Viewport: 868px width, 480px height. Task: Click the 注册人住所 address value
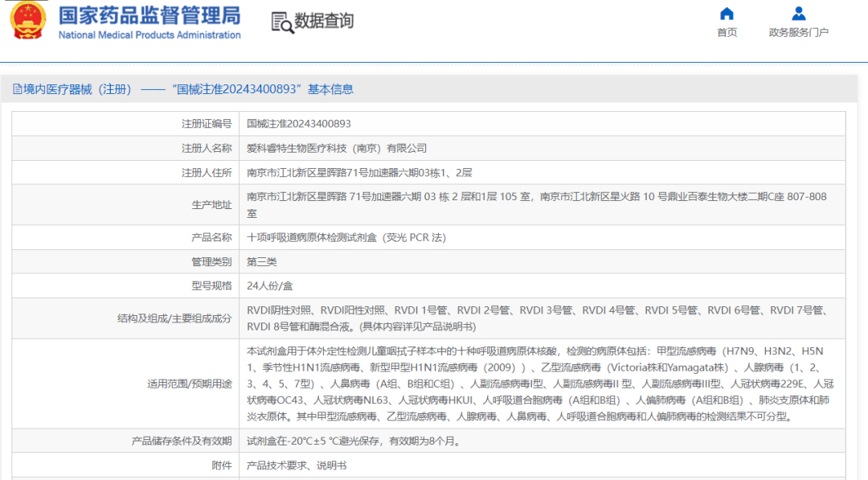(358, 173)
